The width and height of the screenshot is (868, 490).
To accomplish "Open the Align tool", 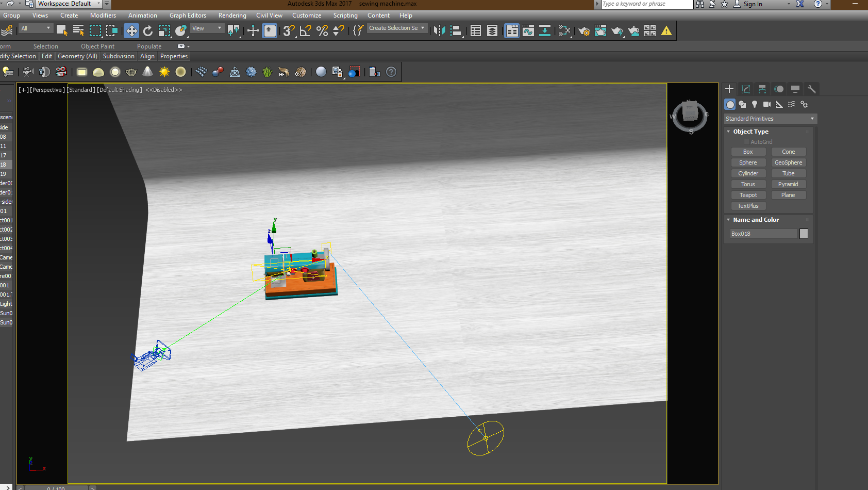I will [456, 31].
